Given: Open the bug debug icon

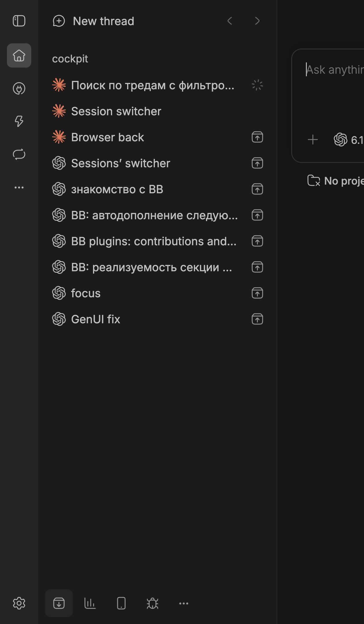Looking at the screenshot, I should [x=153, y=603].
